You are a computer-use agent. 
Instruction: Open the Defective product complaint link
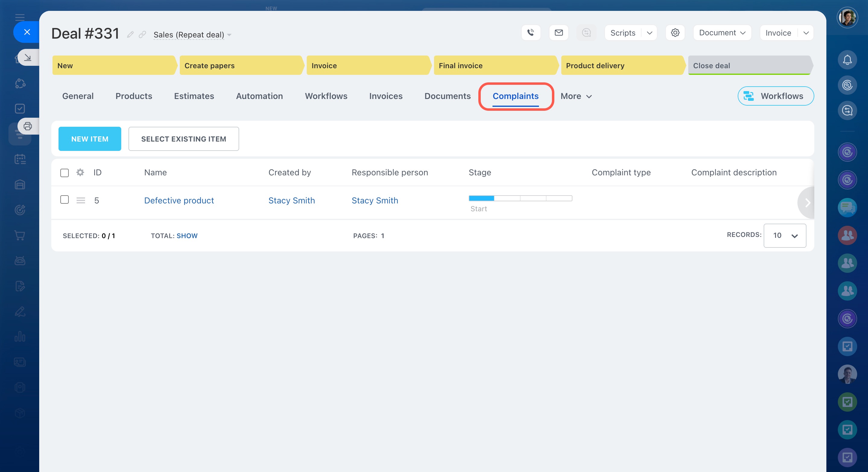(179, 201)
